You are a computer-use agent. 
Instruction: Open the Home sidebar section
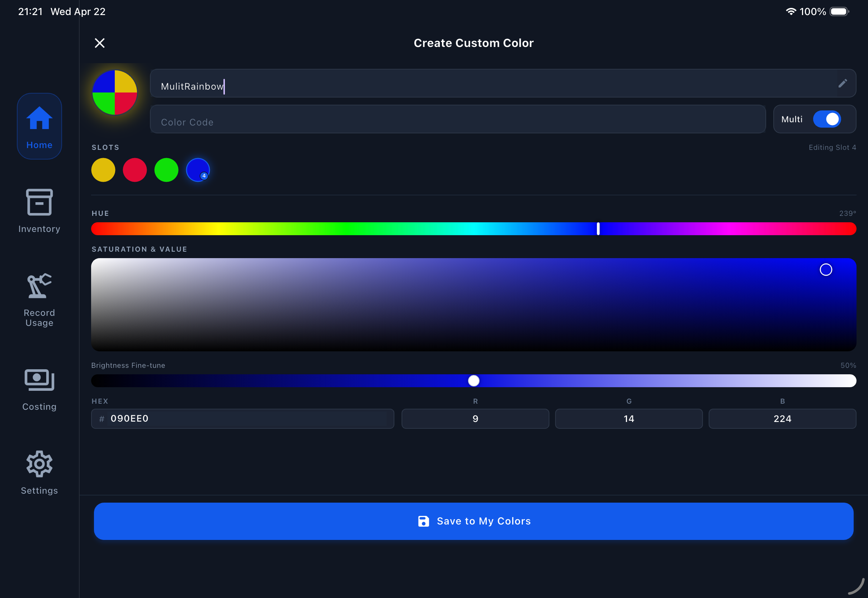point(39,126)
